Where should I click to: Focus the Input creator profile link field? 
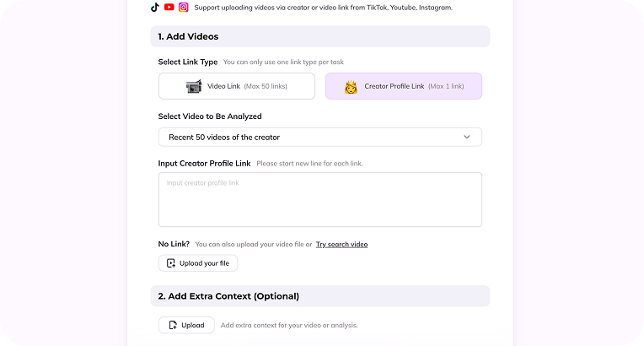point(319,200)
